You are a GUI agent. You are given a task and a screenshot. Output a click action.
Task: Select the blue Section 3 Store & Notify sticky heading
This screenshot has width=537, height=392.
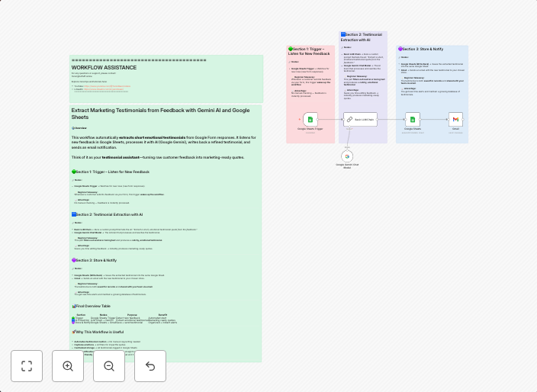[x=420, y=49]
